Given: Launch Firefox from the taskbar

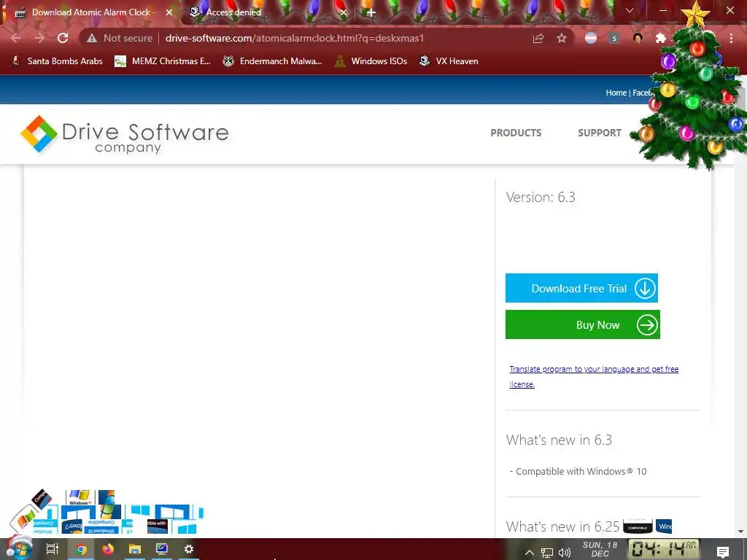Looking at the screenshot, I should tap(108, 549).
